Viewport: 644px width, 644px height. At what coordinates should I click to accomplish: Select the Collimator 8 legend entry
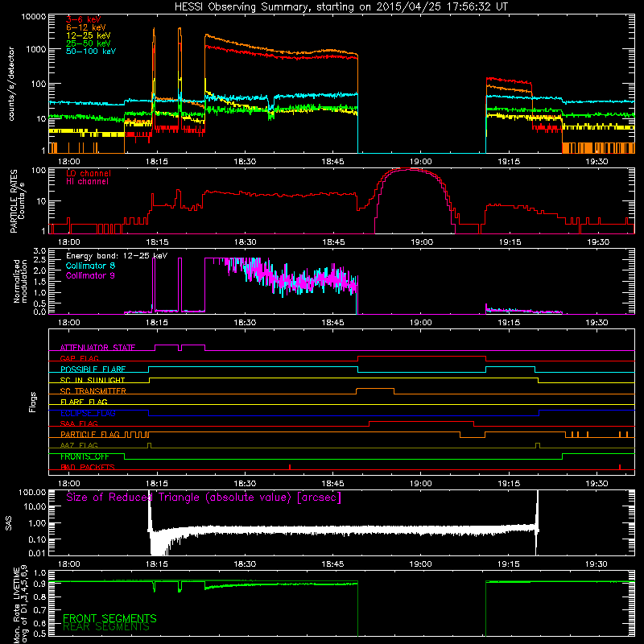90,266
